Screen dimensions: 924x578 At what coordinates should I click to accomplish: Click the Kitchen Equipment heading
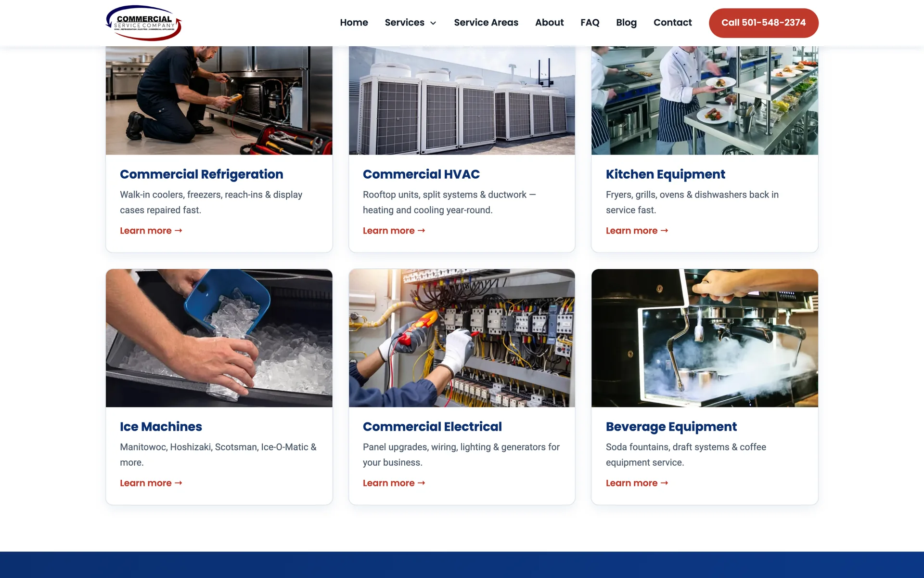pyautogui.click(x=665, y=174)
